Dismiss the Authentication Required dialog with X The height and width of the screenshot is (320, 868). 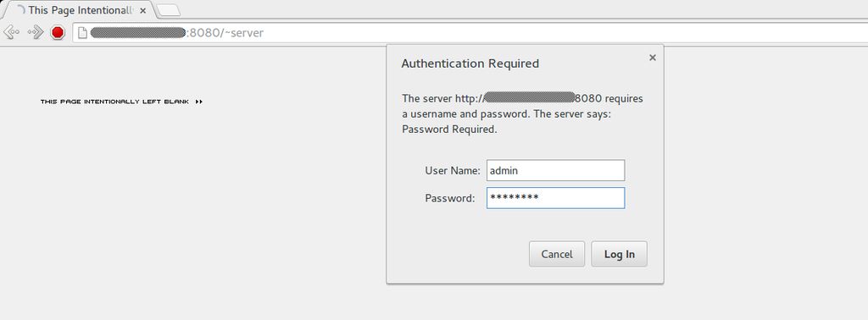click(652, 58)
